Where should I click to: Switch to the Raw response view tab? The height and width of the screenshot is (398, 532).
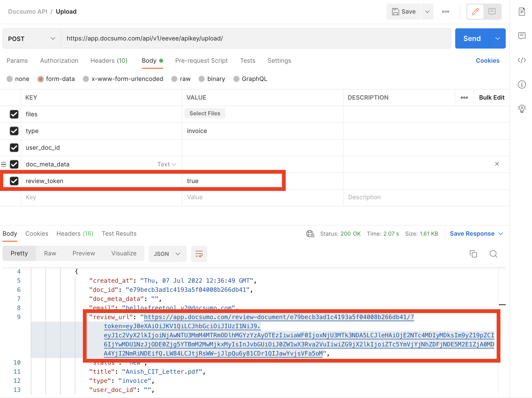click(x=50, y=253)
